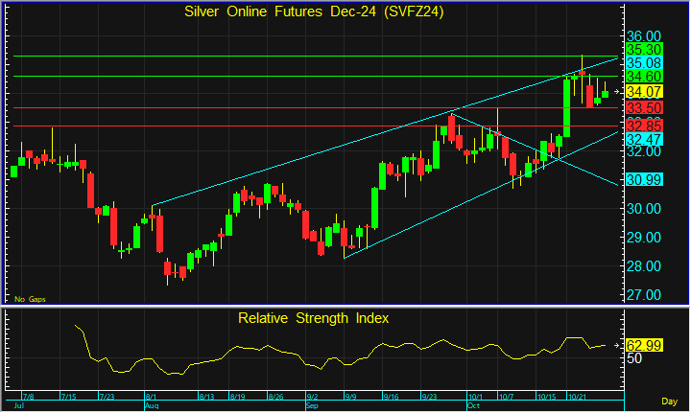The width and height of the screenshot is (691, 413).
Task: Click the 9/16 date marker
Action: point(391,397)
